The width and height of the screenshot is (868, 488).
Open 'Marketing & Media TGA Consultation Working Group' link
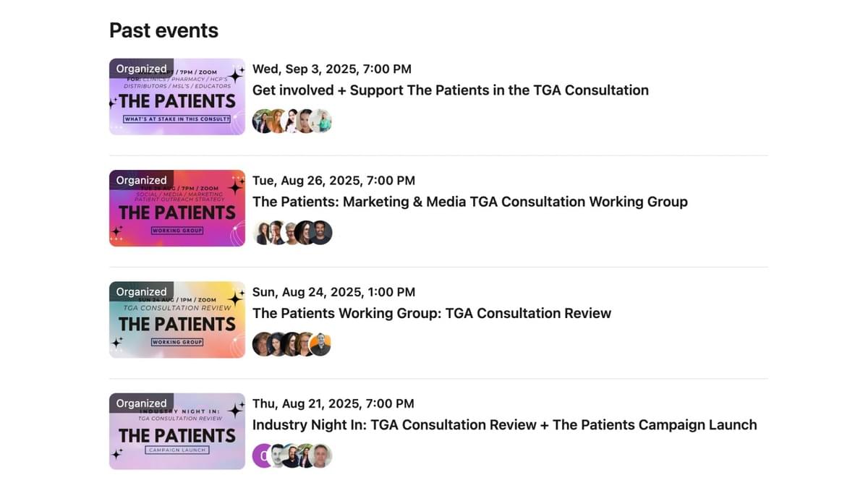coord(469,202)
